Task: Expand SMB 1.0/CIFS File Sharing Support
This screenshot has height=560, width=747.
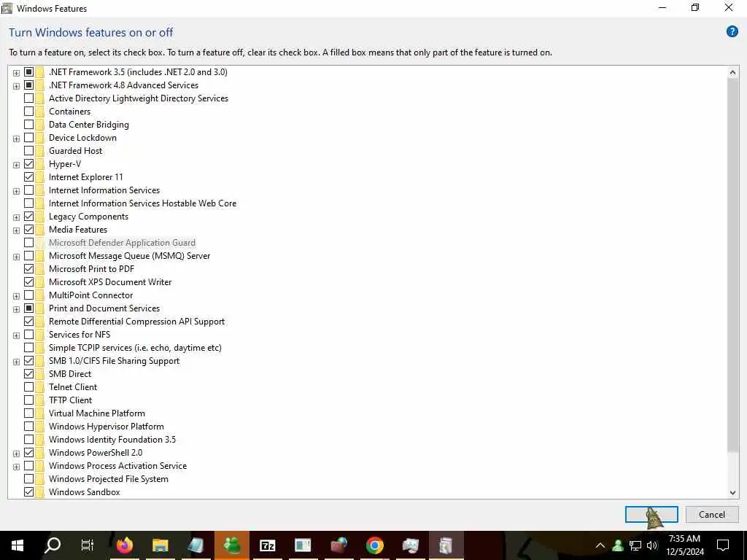Action: coord(16,362)
